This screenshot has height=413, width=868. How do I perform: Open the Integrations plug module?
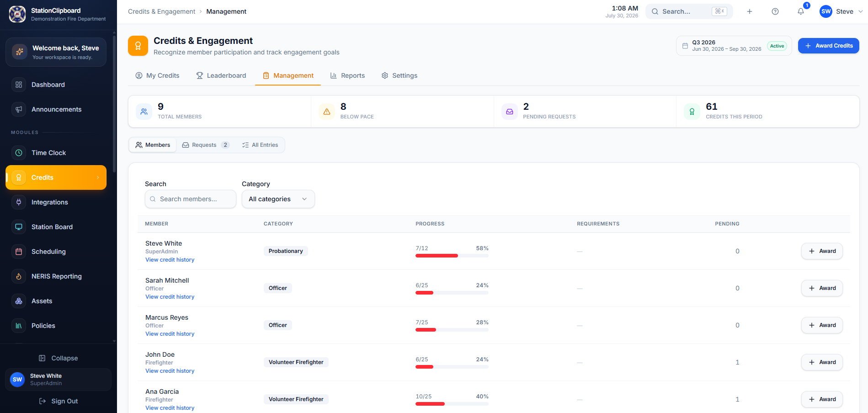point(56,202)
